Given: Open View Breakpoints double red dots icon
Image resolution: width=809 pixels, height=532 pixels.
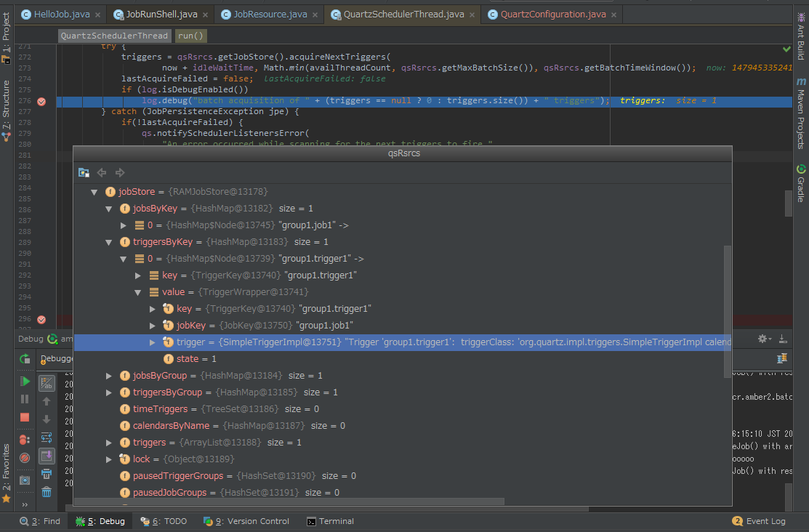Looking at the screenshot, I should (x=25, y=440).
